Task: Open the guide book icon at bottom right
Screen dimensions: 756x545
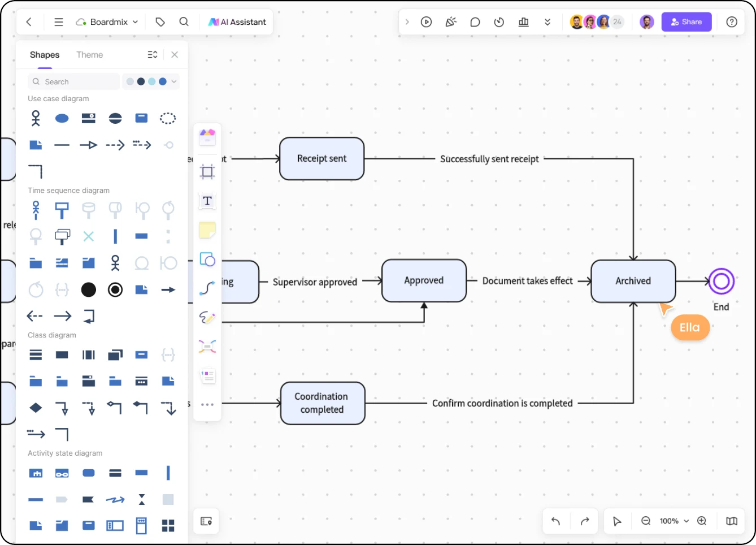Action: [732, 521]
